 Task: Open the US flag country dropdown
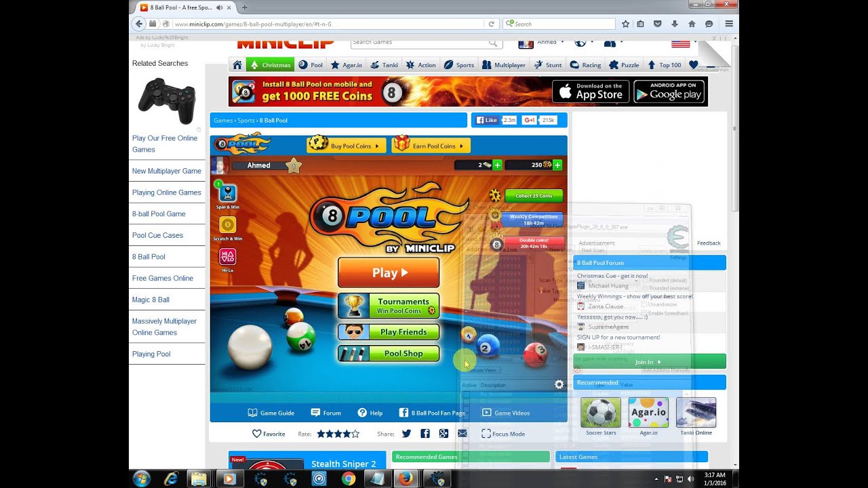pyautogui.click(x=684, y=43)
